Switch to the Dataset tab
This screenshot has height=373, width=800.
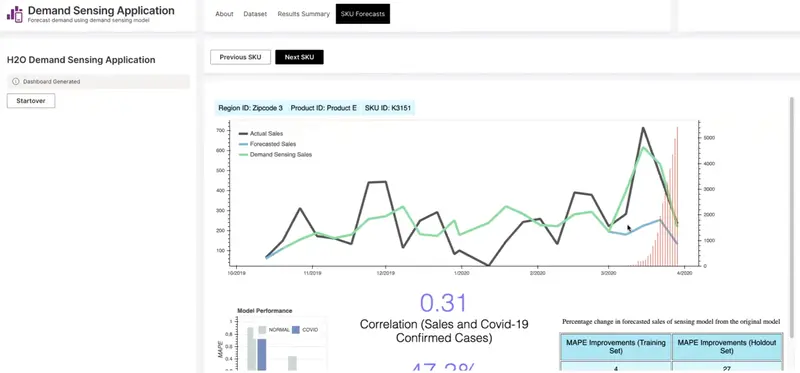point(255,14)
